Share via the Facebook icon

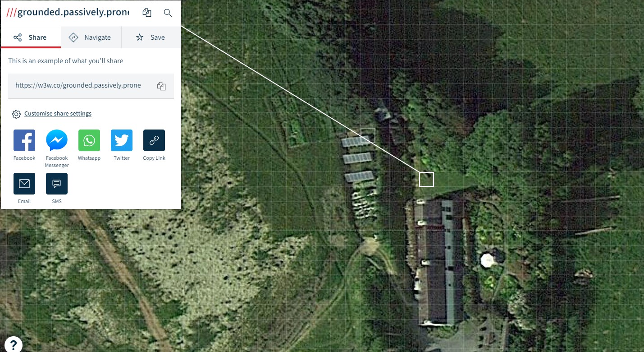click(24, 140)
